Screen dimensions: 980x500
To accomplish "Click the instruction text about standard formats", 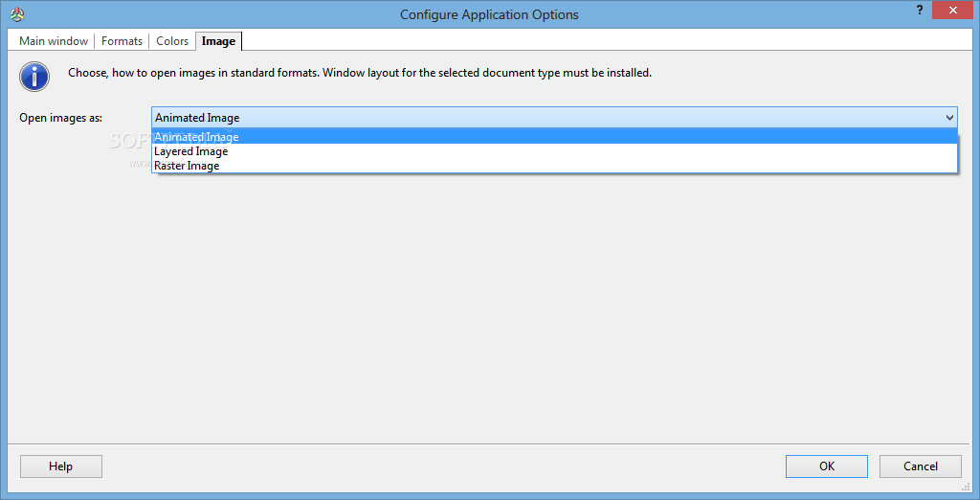I will tap(360, 73).
